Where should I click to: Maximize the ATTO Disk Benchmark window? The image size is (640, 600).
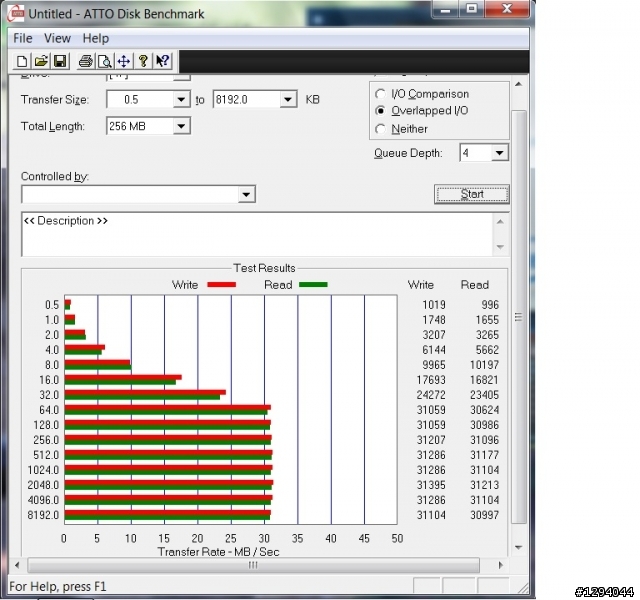tap(472, 9)
